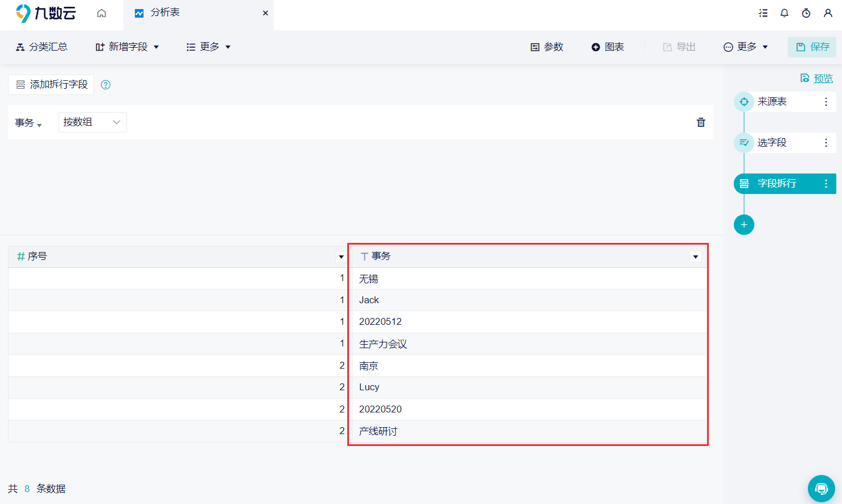Open the help question mark icon
The width and height of the screenshot is (842, 504).
click(105, 85)
